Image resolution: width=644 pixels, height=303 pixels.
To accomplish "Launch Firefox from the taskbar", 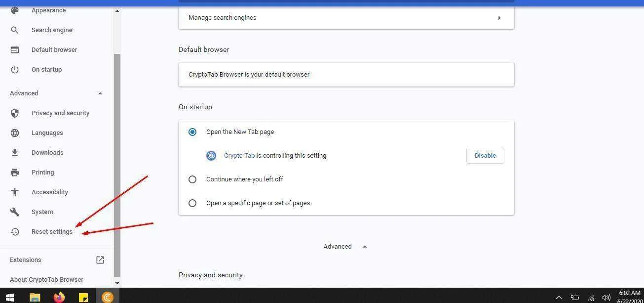I will tap(59, 297).
